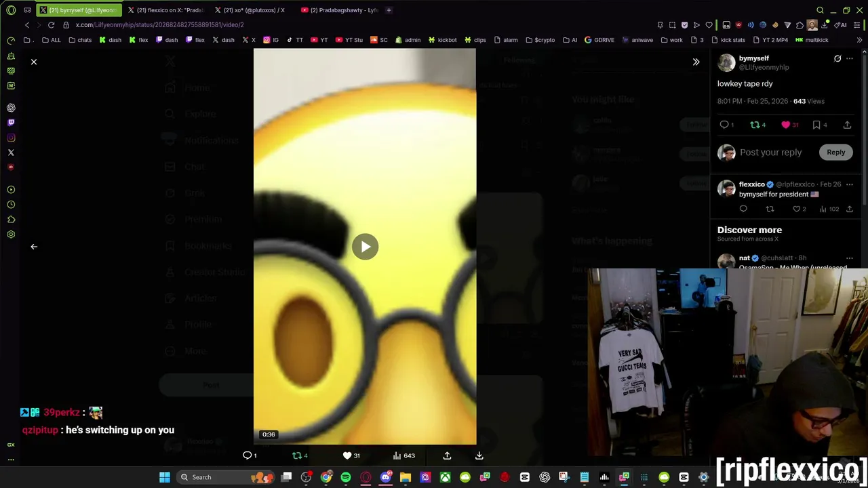Open ChatGPT in the Opera sidebar
The image size is (868, 488).
click(11, 108)
